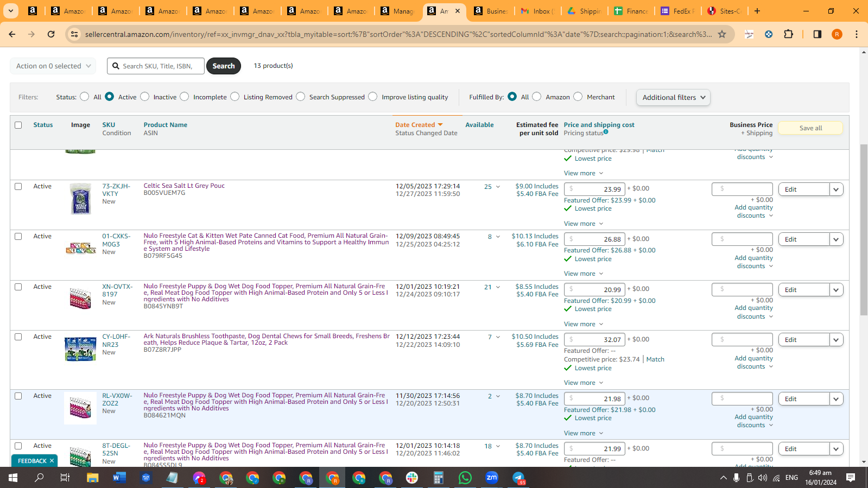Reload the Seller Central page
This screenshot has width=868, height=488.
(51, 34)
